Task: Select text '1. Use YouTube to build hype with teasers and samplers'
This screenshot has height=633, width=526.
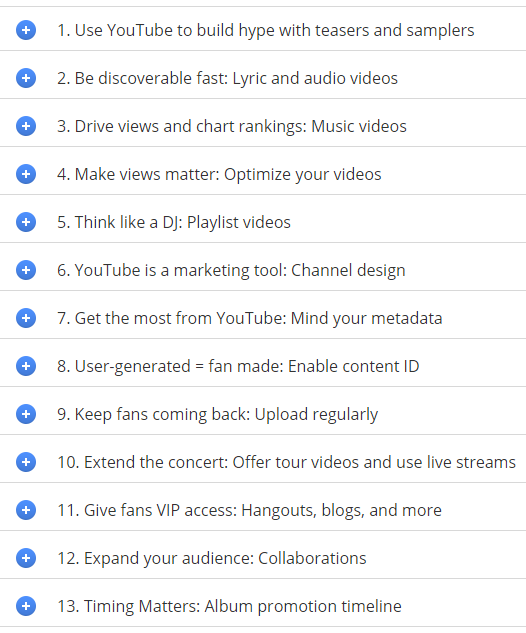Action: point(266,31)
